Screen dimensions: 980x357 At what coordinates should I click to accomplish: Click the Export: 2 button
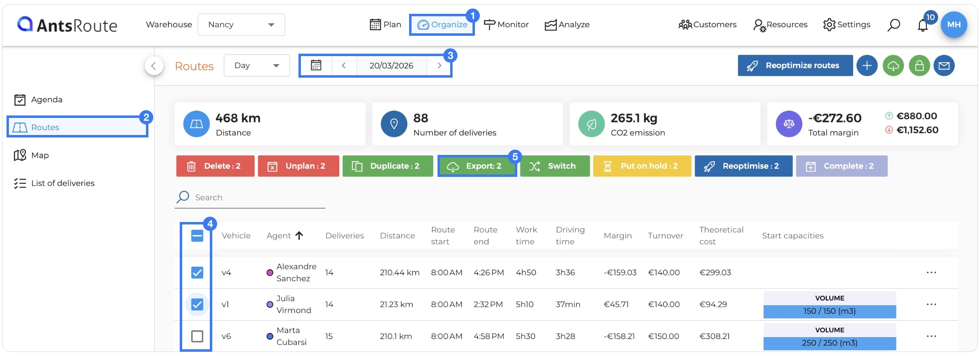pos(477,166)
